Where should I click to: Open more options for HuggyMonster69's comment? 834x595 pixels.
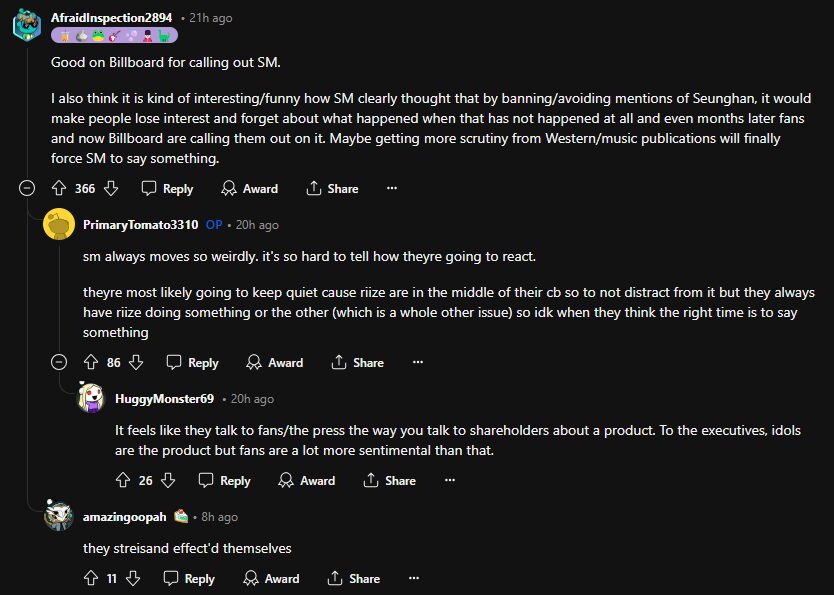(450, 480)
